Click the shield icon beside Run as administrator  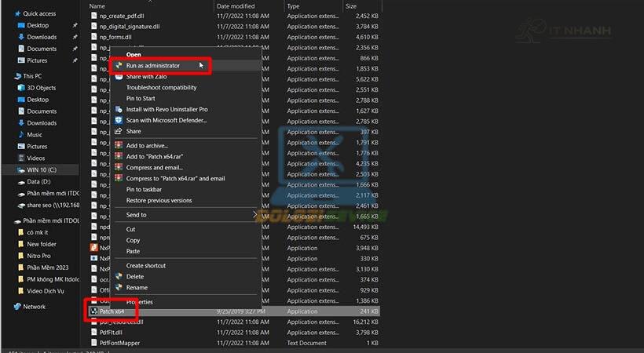pos(119,66)
